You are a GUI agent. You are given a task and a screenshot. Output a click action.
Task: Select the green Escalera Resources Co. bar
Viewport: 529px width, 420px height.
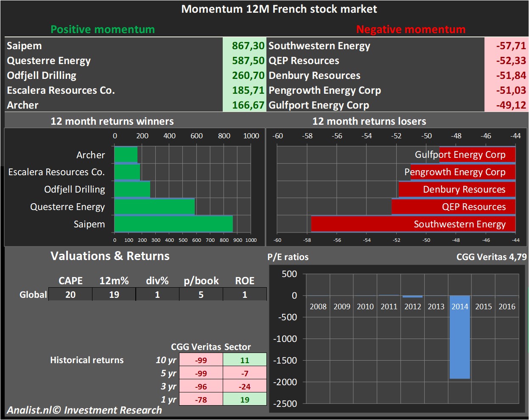point(127,172)
